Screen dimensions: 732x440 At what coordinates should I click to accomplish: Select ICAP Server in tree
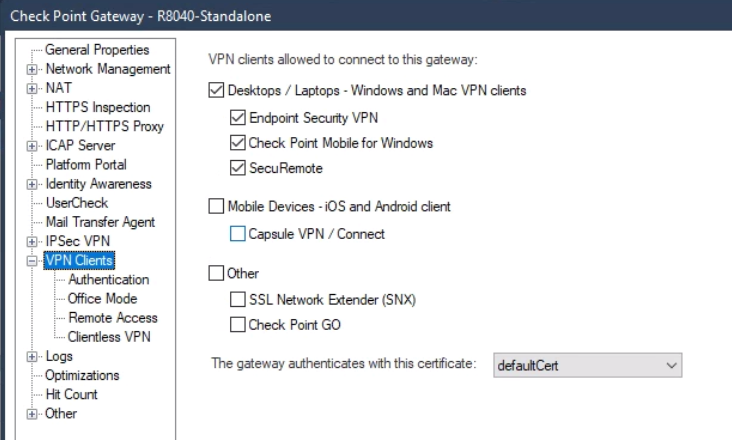coord(80,145)
